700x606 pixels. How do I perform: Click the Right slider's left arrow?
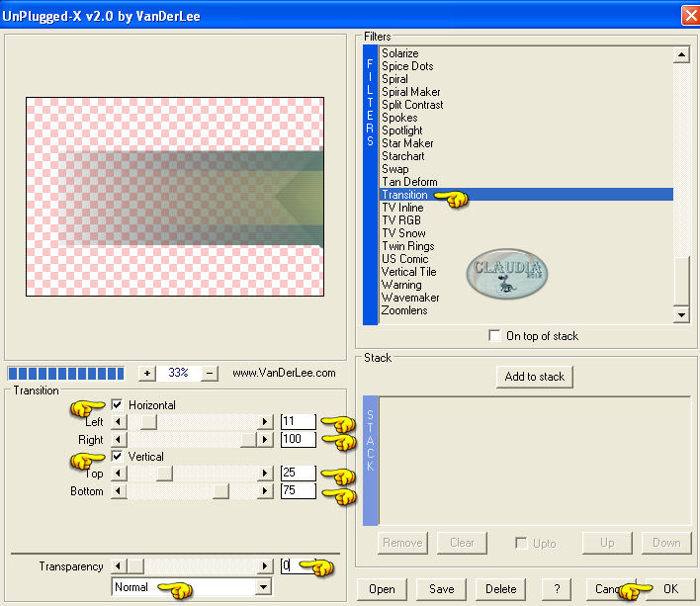coord(119,440)
